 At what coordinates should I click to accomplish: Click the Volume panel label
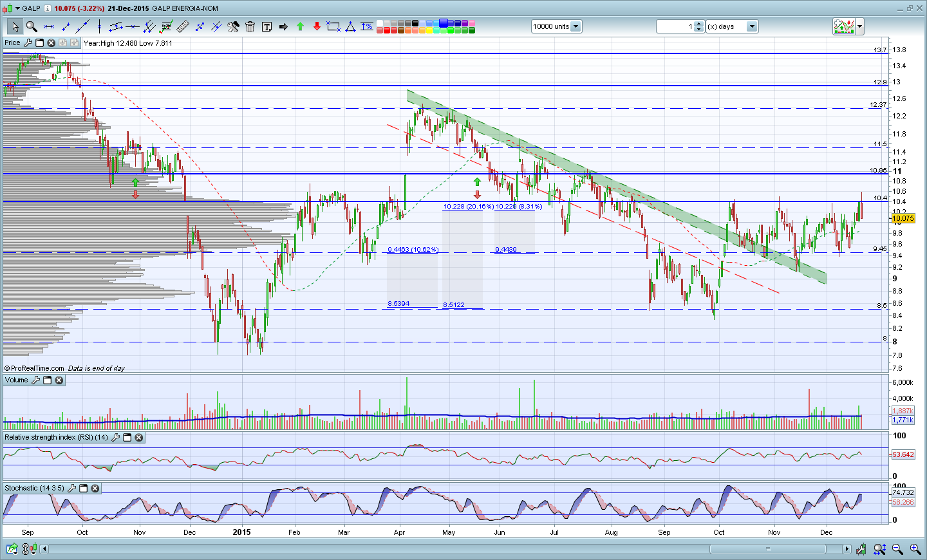[x=17, y=380]
